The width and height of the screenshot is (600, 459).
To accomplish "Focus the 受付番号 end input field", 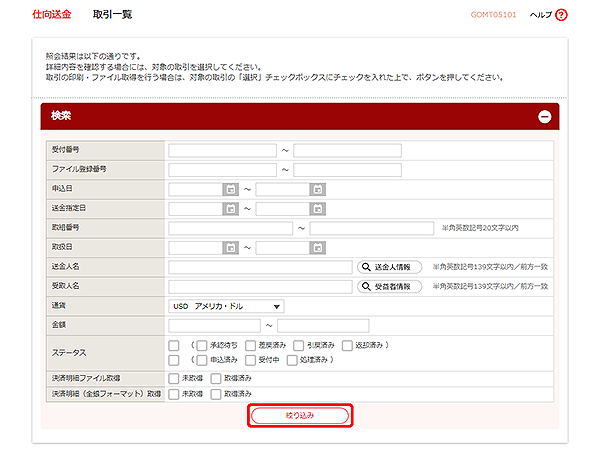I will 347,151.
